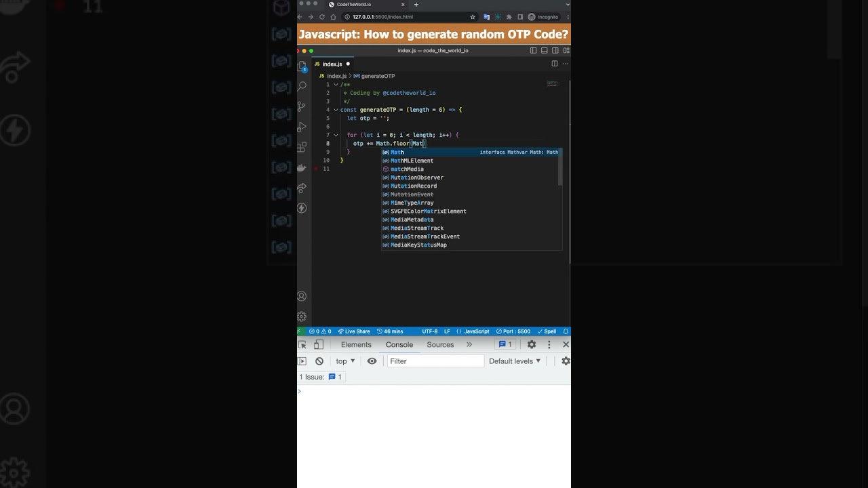Click the console Filter field
Image resolution: width=868 pixels, height=488 pixels.
click(x=435, y=361)
